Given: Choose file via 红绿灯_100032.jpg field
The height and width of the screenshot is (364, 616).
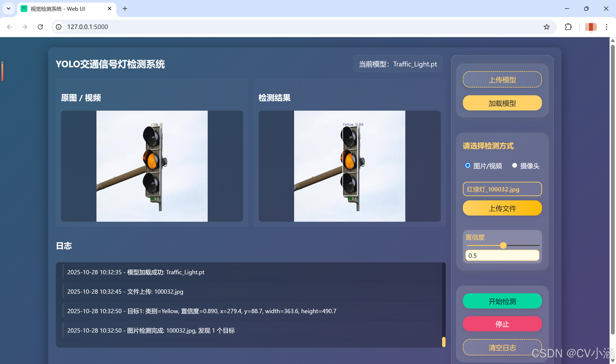Looking at the screenshot, I should click(502, 189).
